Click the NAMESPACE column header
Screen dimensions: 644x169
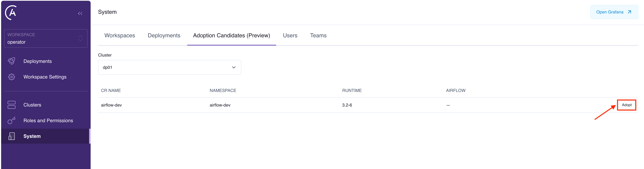[x=223, y=90]
